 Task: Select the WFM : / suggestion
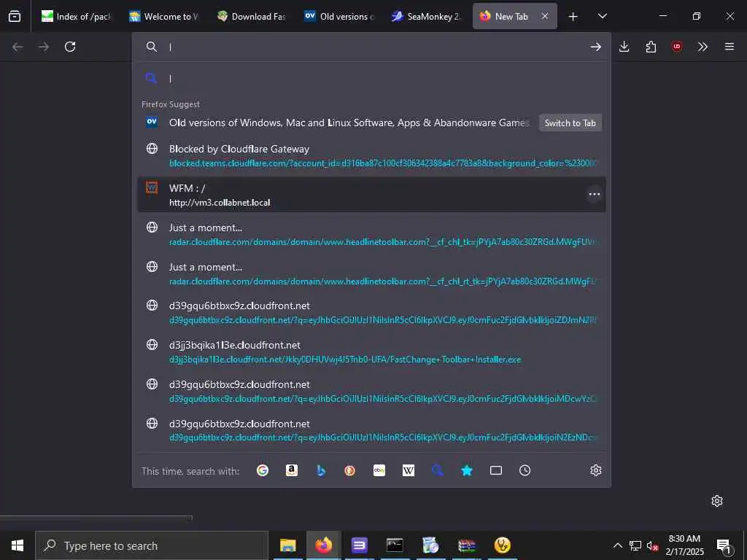371,195
